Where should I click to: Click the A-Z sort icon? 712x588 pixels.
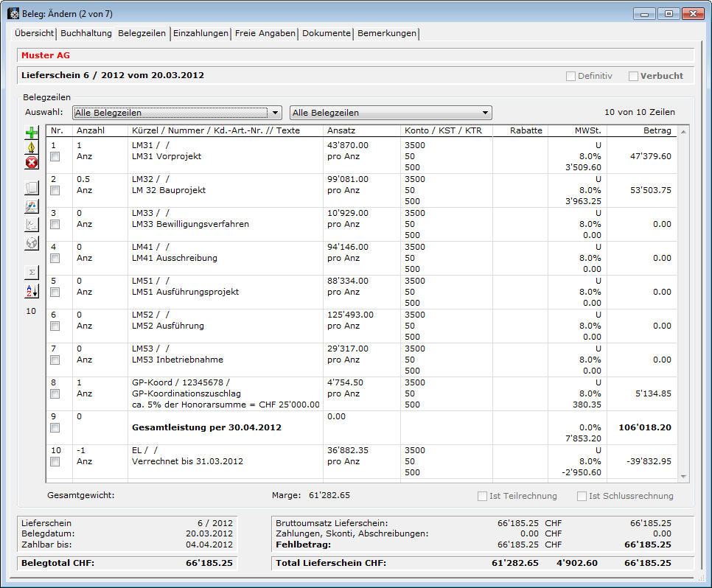[x=32, y=291]
